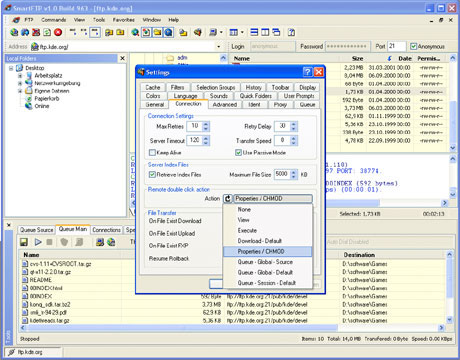Toggle the Anonymous login checkbox
The image size is (460, 360).
pos(414,46)
